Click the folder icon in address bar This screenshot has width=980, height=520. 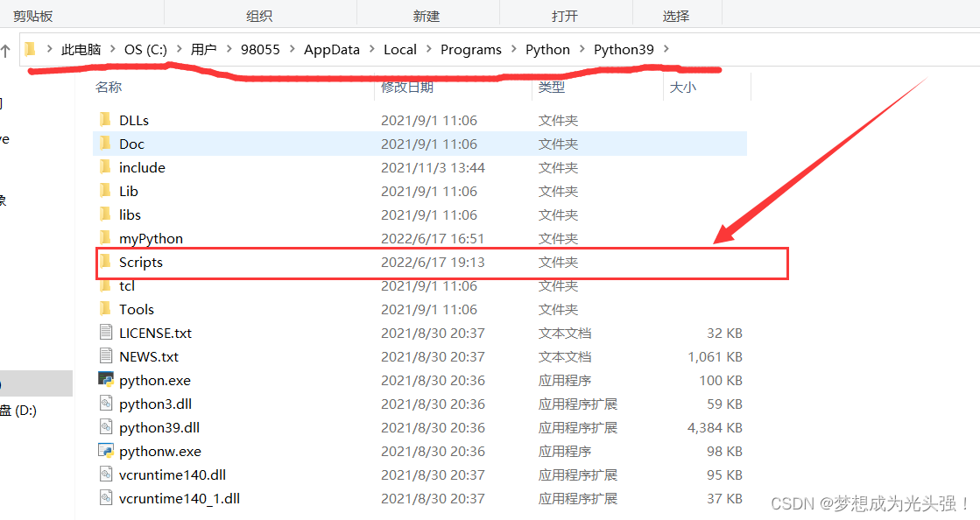click(x=30, y=49)
